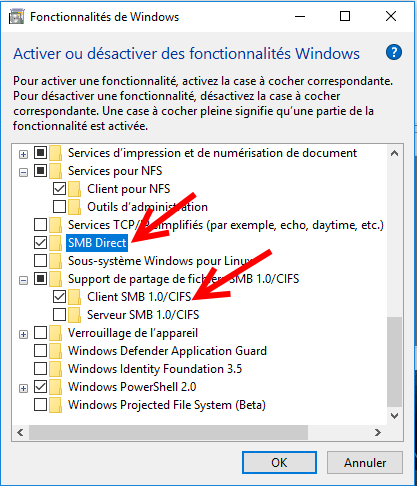Image resolution: width=417 pixels, height=486 pixels.
Task: Click folder icon next to Client pour NFS
Action: point(75,189)
